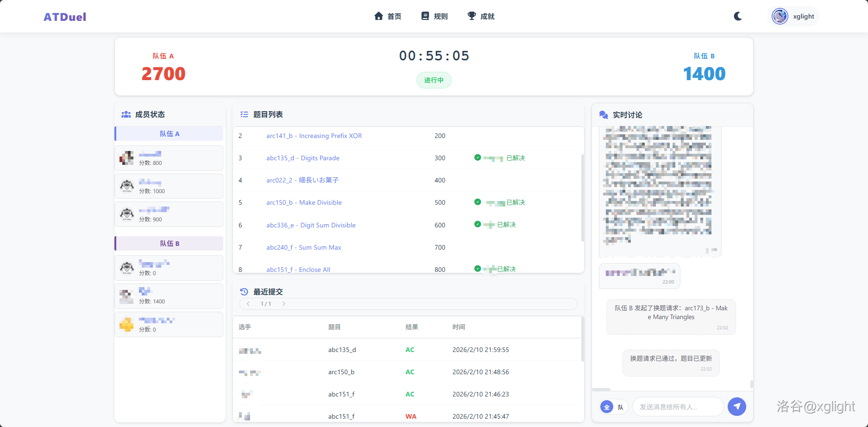Click the 实时讨论 chat bubbles icon
Viewport: 868px width, 427px height.
click(604, 115)
